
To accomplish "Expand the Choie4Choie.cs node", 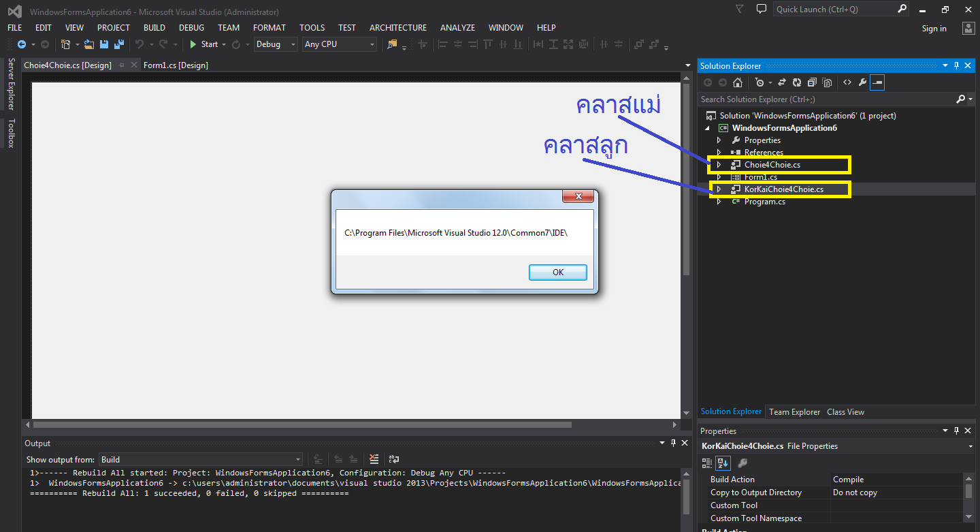I will click(719, 165).
